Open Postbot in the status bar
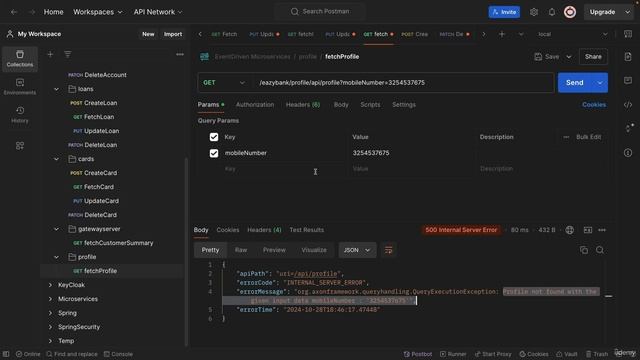Viewport: 640px width, 360px height. (418, 354)
